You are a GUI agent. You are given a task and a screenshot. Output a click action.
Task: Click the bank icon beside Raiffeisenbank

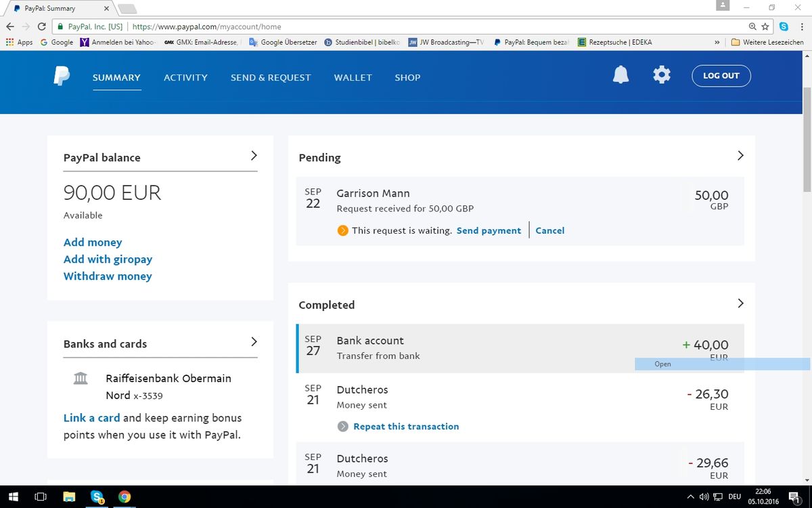point(81,378)
